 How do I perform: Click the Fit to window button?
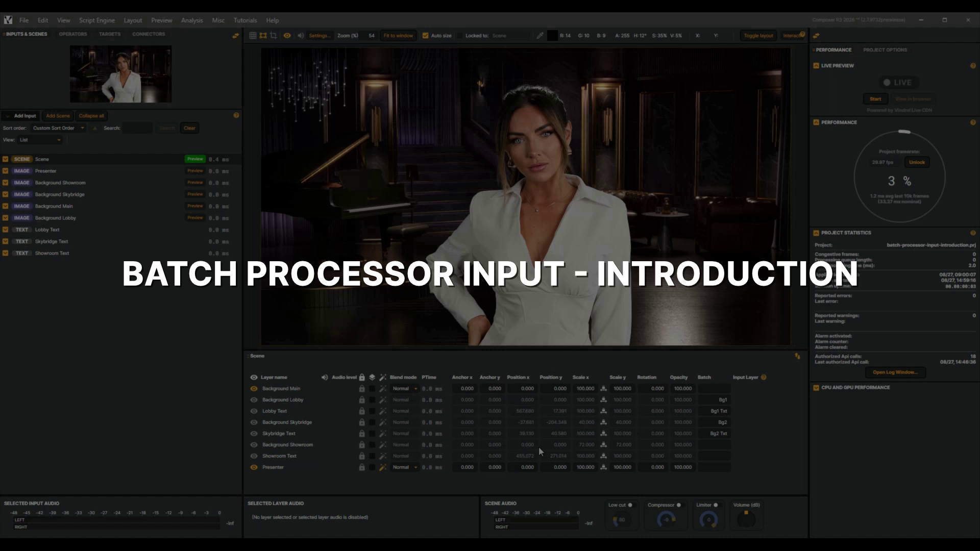point(398,36)
